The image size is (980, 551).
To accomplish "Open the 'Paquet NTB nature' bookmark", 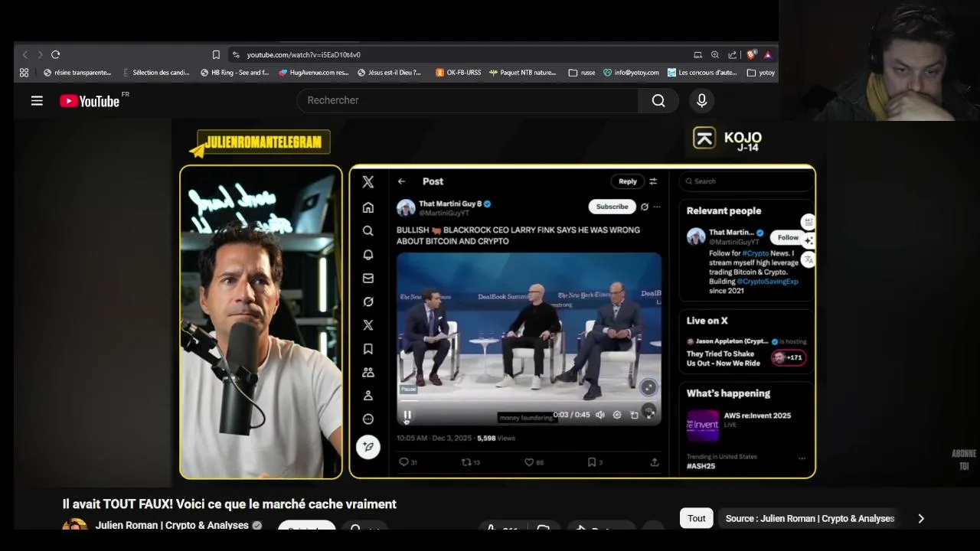I will [x=523, y=73].
